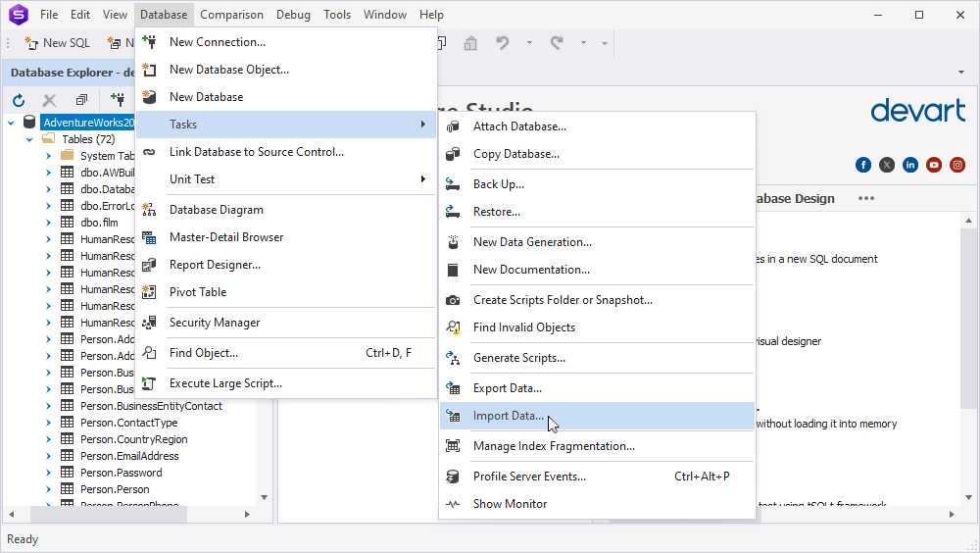Click the Redo arrow in toolbar

point(557,42)
